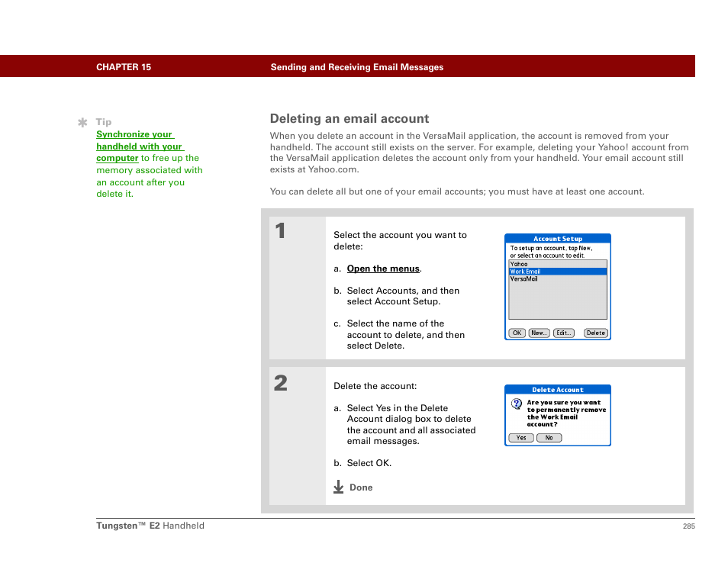Click No in the Delete Account dialog
Image resolution: width=728 pixels, height=563 pixels.
click(549, 438)
